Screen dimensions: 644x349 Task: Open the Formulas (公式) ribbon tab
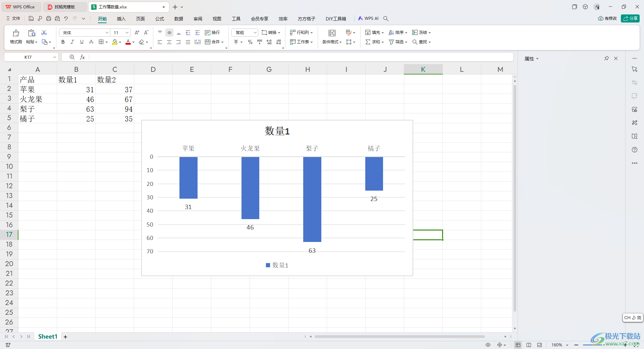pos(160,18)
